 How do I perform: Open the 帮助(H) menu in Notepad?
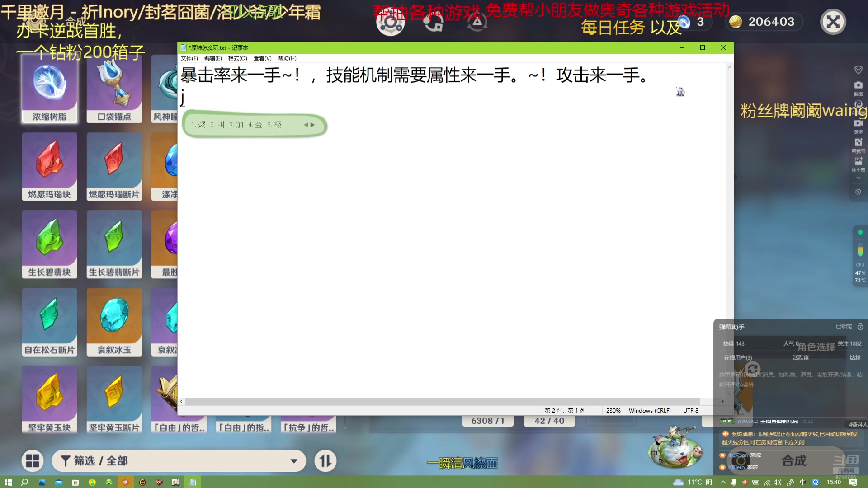pyautogui.click(x=287, y=58)
